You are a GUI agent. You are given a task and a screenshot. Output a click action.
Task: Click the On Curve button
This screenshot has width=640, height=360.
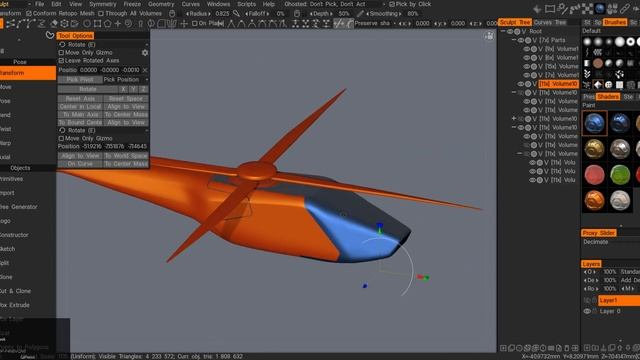(x=80, y=164)
